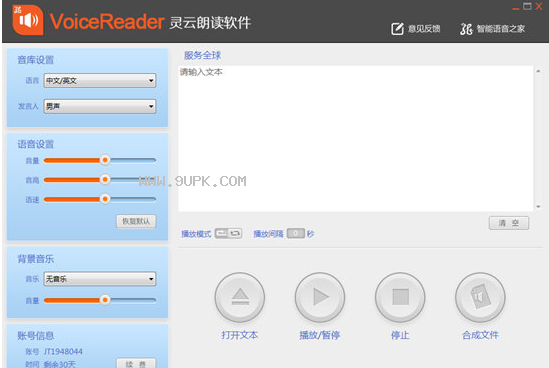
Task: Select loop mode in 播放模式 toggle
Action: pyautogui.click(x=235, y=233)
